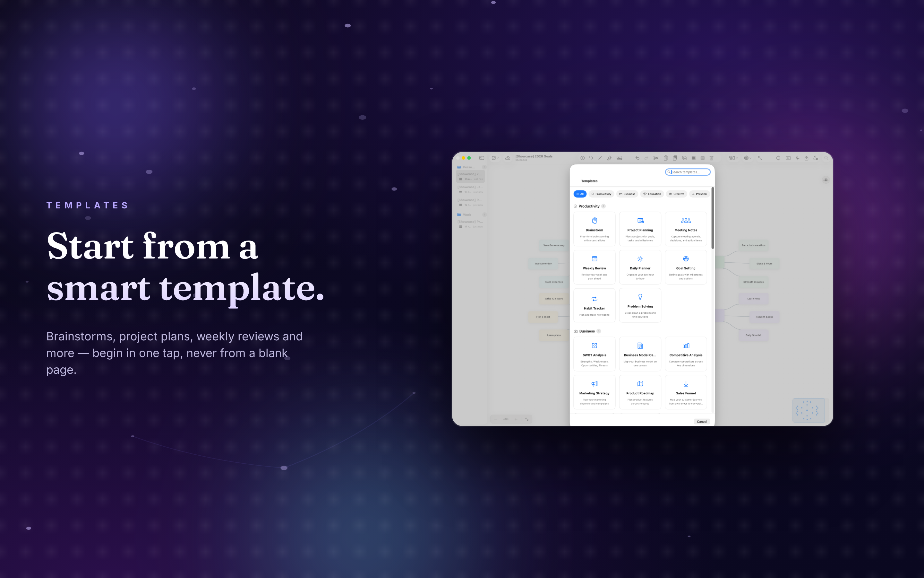Image resolution: width=924 pixels, height=578 pixels.
Task: Choose the Goal Setting template card
Action: point(686,267)
